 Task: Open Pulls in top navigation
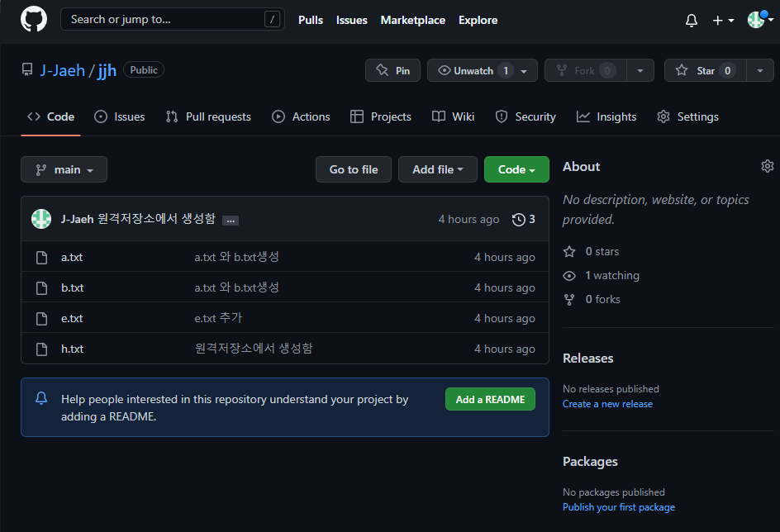(311, 21)
